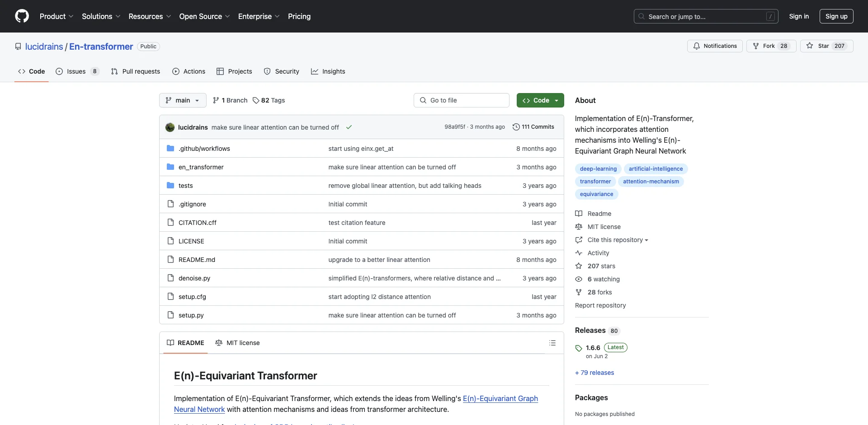Click the eye icon beside 6 watching
The height and width of the screenshot is (425, 868).
click(579, 279)
